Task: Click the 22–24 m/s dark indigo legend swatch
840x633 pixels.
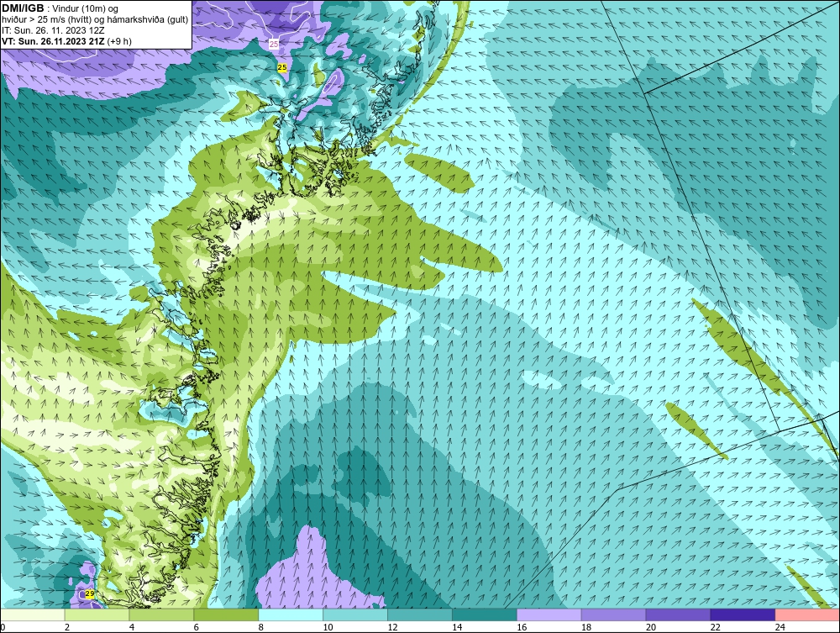Action: [743, 615]
